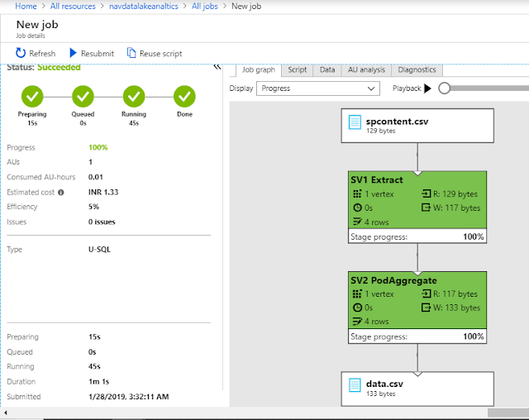529x420 pixels.
Task: Go to All resources breadcrumb
Action: tap(73, 6)
